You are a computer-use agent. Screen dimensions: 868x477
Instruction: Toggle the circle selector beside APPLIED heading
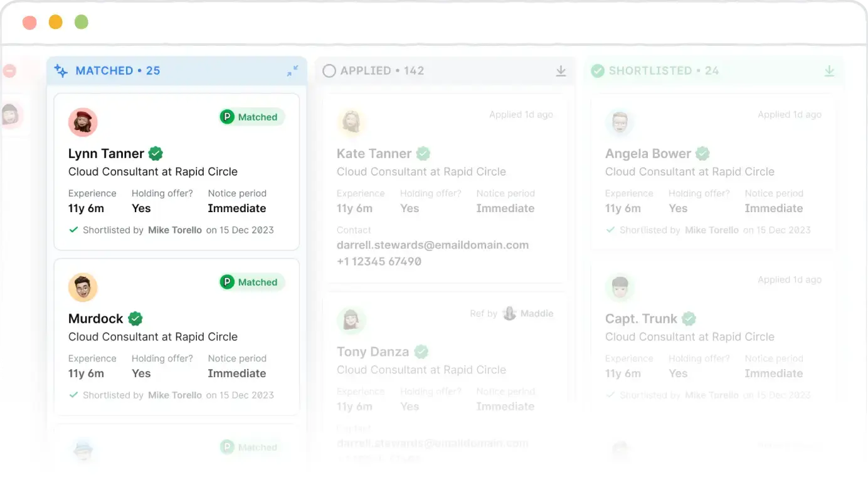tap(329, 71)
